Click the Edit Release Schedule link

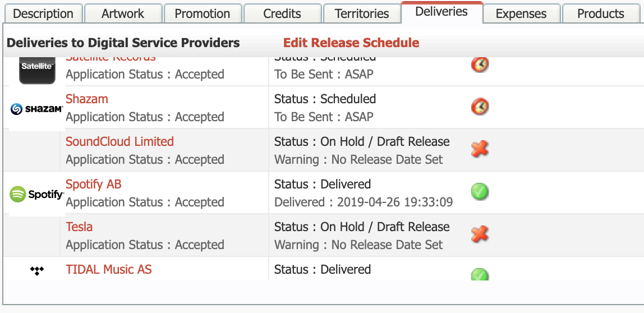[x=351, y=43]
